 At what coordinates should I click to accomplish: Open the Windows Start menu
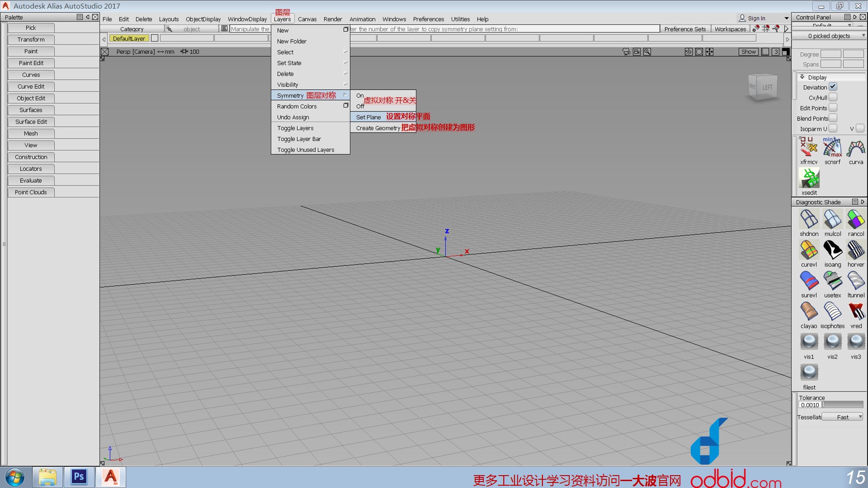point(15,477)
